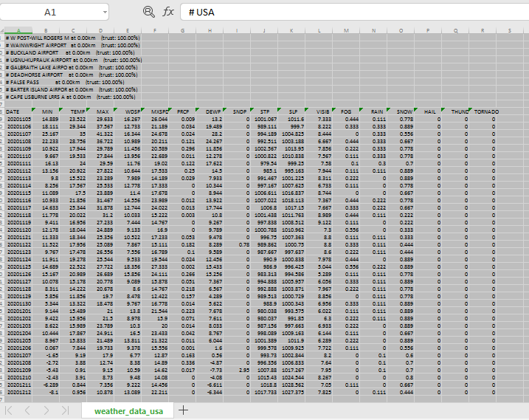Select column J header
The width and height of the screenshot is (529, 420).
(264, 30)
